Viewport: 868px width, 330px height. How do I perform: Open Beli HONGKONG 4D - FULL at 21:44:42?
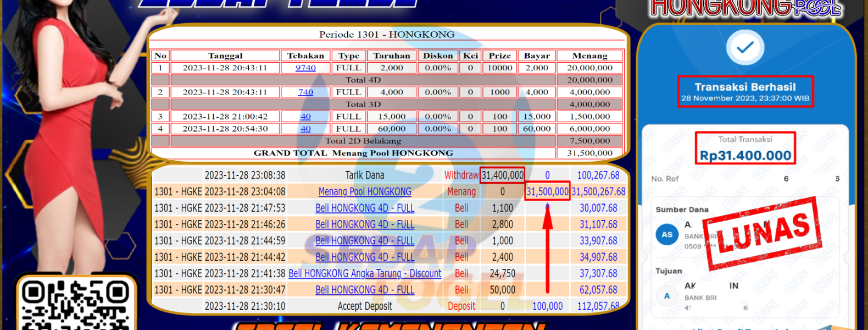pos(365,257)
